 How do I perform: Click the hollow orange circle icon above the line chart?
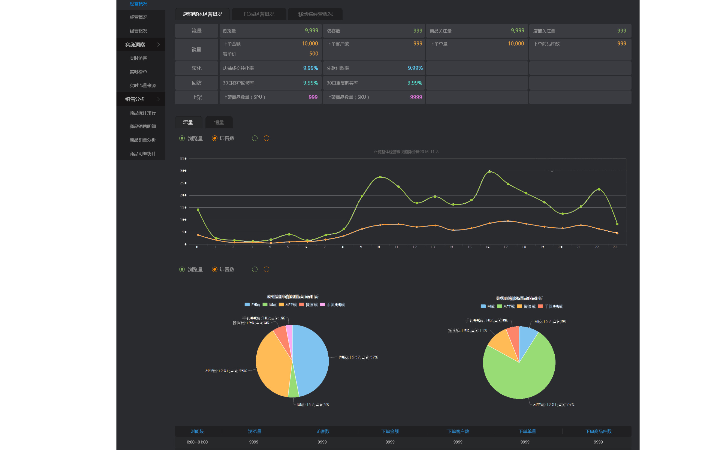[x=267, y=138]
